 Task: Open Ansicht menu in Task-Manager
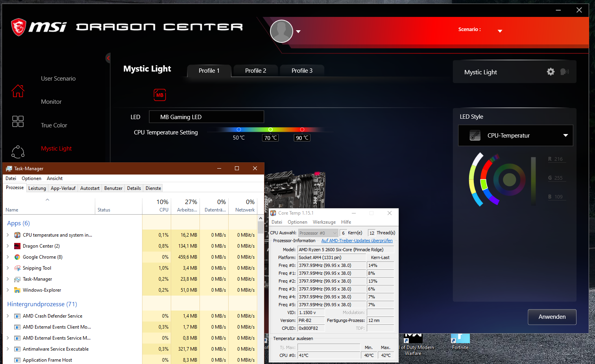tap(55, 178)
